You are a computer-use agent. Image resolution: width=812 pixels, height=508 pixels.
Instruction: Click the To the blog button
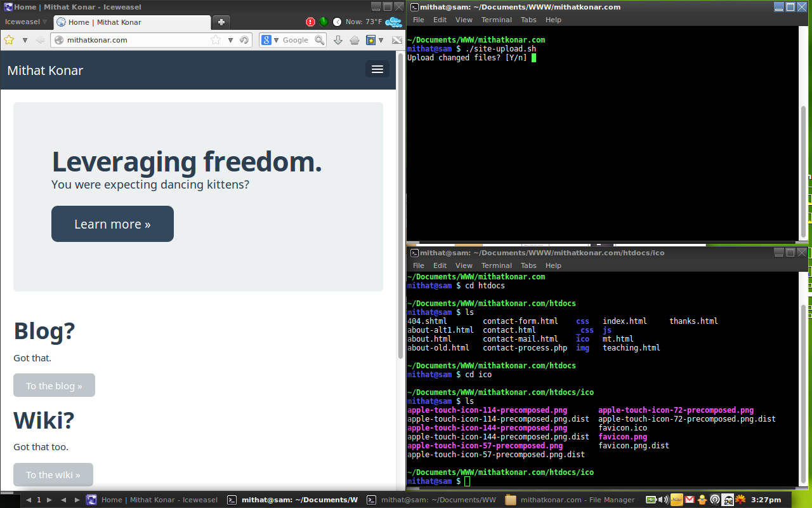(54, 385)
